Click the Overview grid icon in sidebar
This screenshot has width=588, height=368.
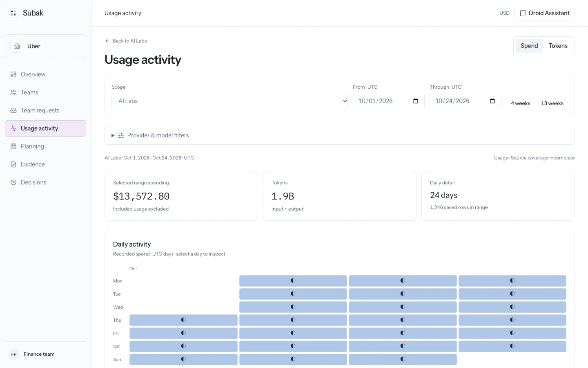[x=13, y=74]
